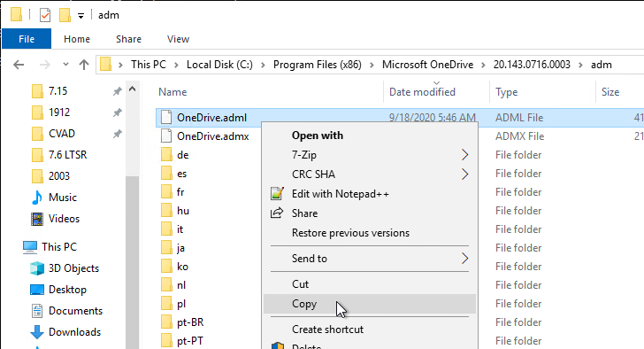Viewport: 644px width, 349px height.
Task: Select the ja folder
Action: click(x=180, y=248)
